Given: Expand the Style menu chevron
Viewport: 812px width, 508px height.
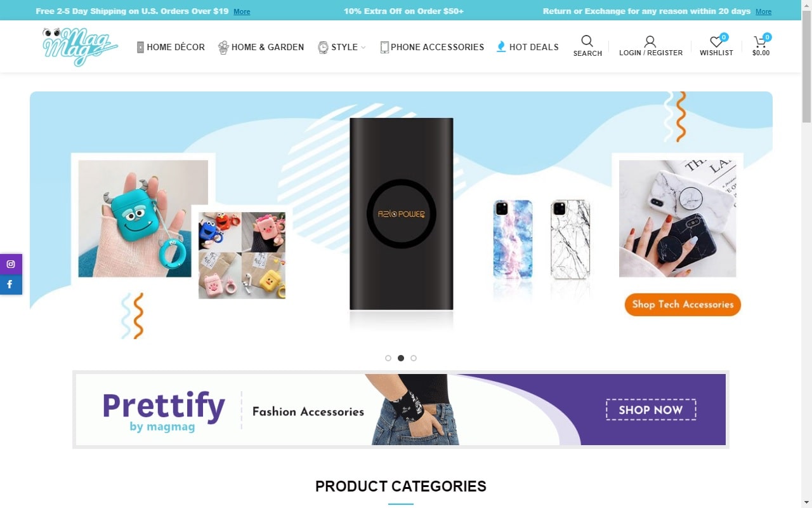Looking at the screenshot, I should pyautogui.click(x=363, y=47).
